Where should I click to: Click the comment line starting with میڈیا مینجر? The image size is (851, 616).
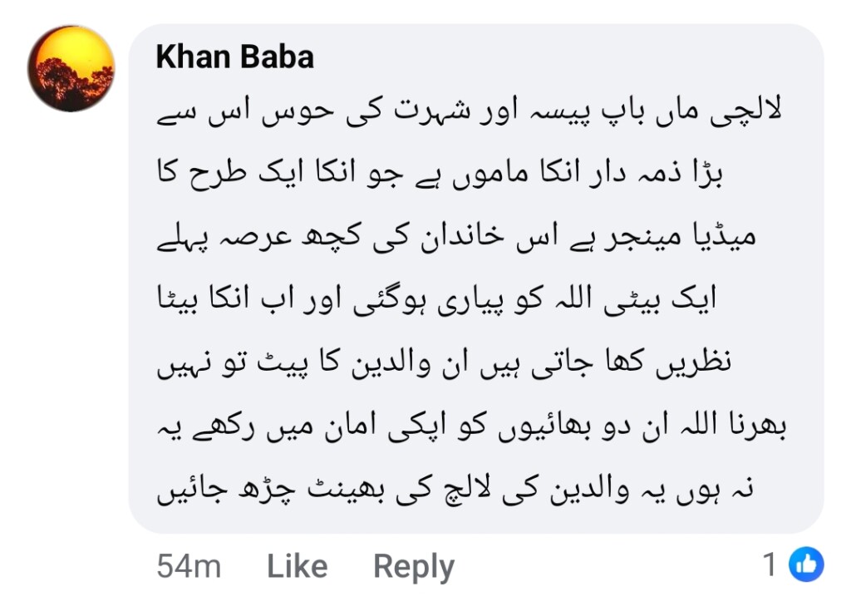point(471,240)
